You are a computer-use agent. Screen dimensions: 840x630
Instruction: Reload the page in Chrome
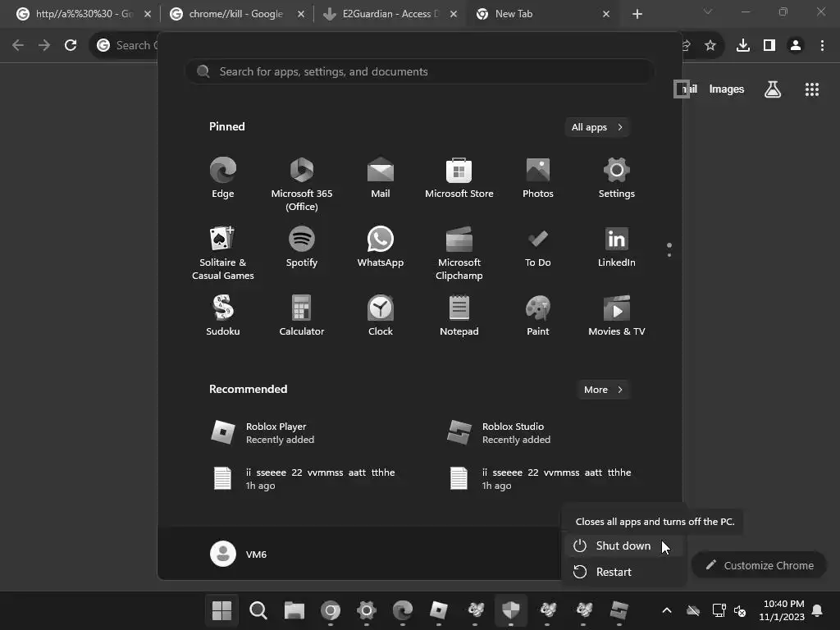[x=71, y=46]
